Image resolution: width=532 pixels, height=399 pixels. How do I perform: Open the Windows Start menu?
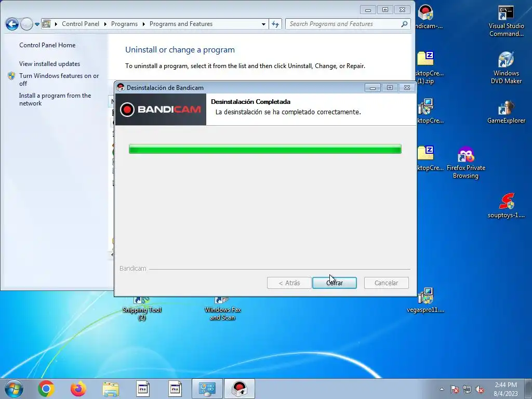tap(14, 389)
